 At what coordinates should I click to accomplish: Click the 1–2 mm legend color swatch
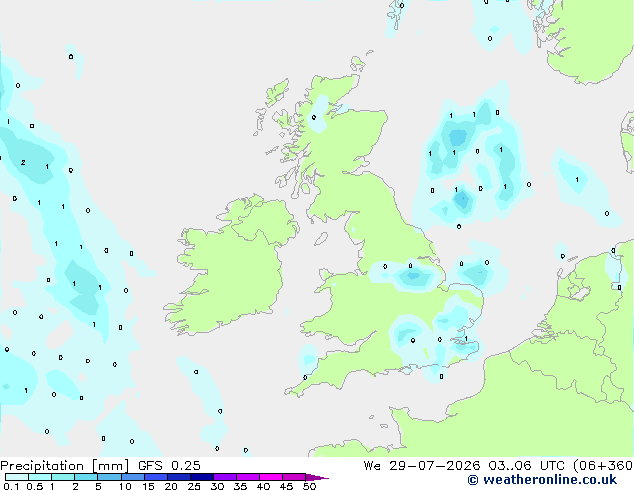pos(63,477)
